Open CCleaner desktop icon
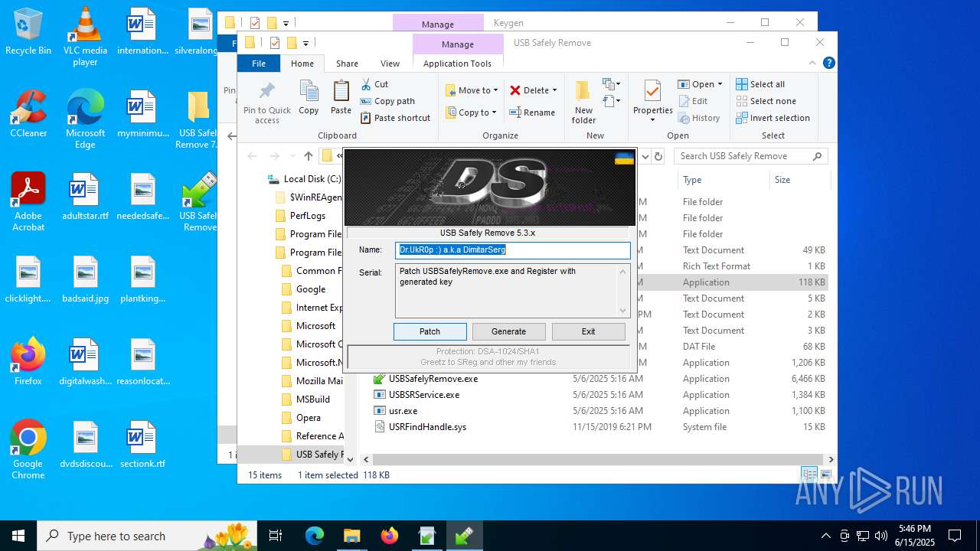Screen dimensions: 980x551 coord(28,114)
